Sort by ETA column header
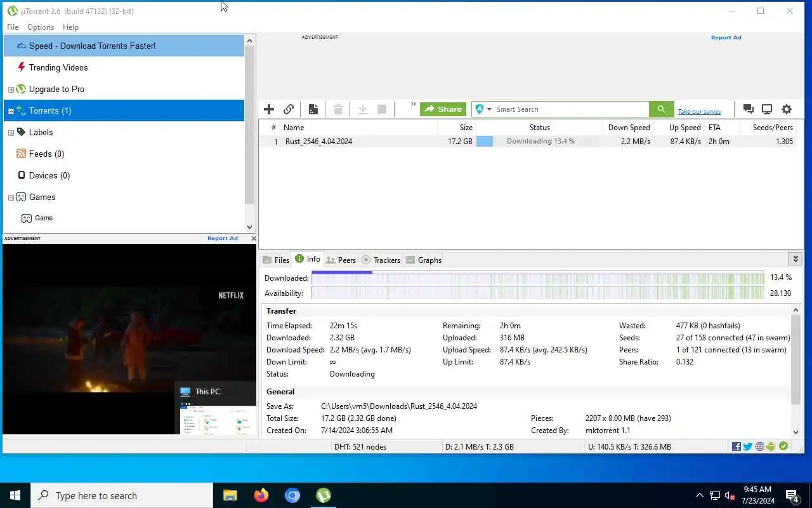Viewport: 812px width, 508px height. (x=722, y=128)
